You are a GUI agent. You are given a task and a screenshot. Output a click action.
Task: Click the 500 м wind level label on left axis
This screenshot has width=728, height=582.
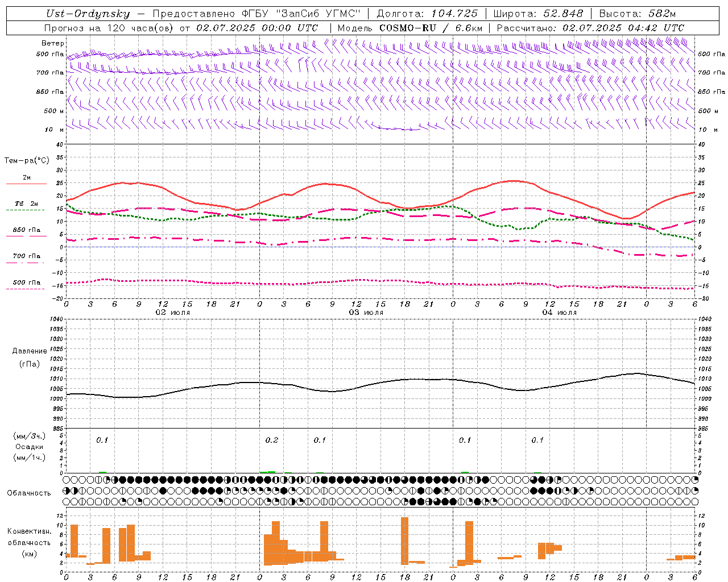click(x=54, y=111)
